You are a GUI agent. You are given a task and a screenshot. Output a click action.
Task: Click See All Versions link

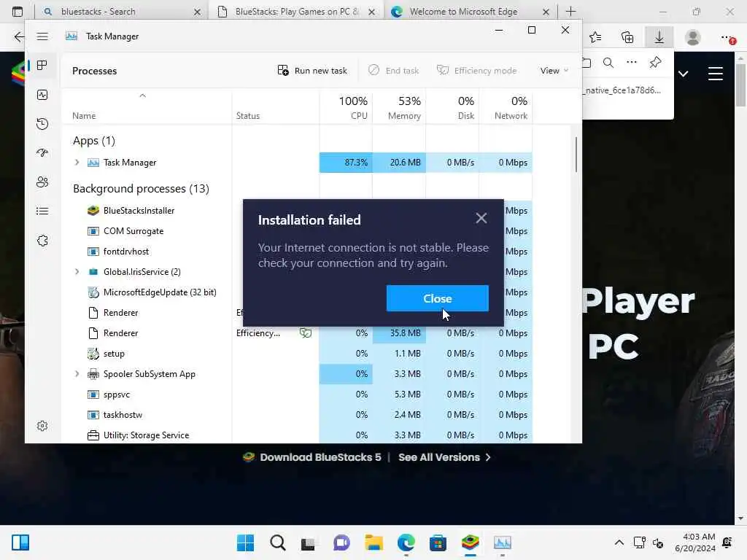click(x=444, y=457)
